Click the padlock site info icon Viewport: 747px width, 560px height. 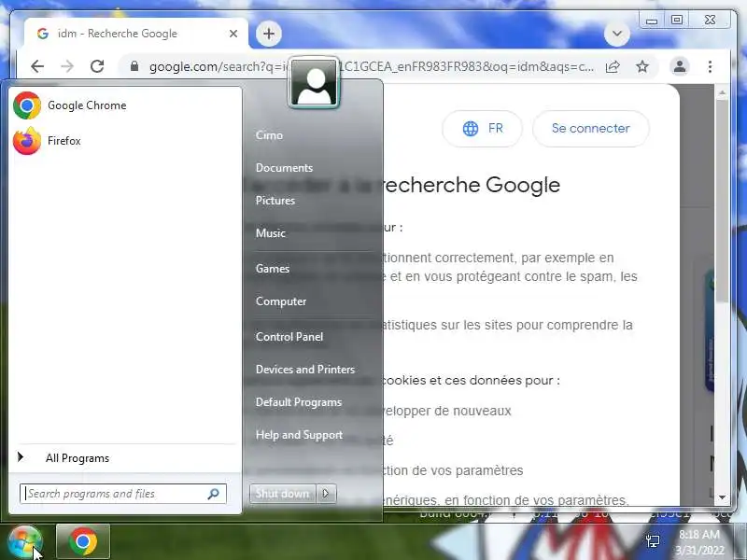click(134, 66)
